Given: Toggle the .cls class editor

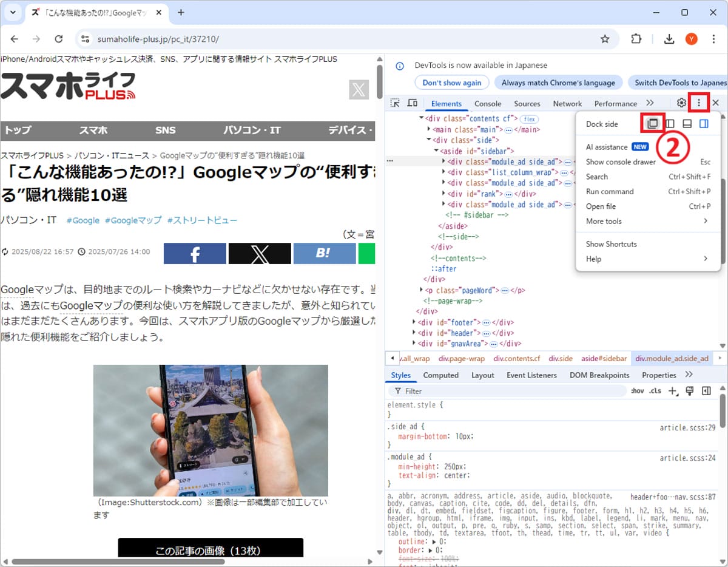Looking at the screenshot, I should point(655,391).
